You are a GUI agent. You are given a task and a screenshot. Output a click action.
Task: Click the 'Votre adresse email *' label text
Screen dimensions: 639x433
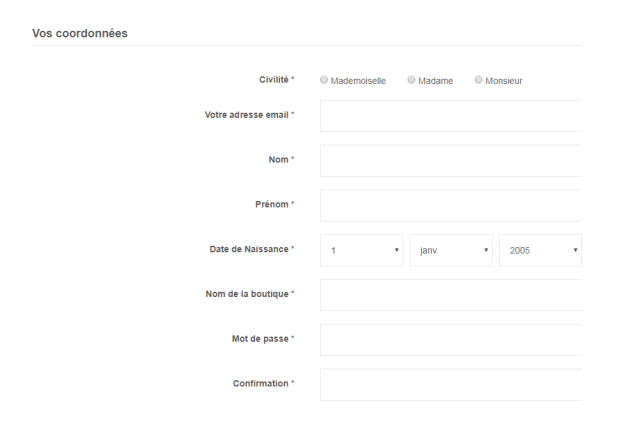pos(249,115)
